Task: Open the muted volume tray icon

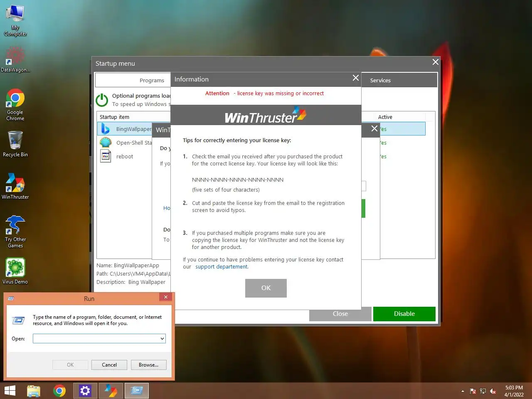Action: [493, 391]
